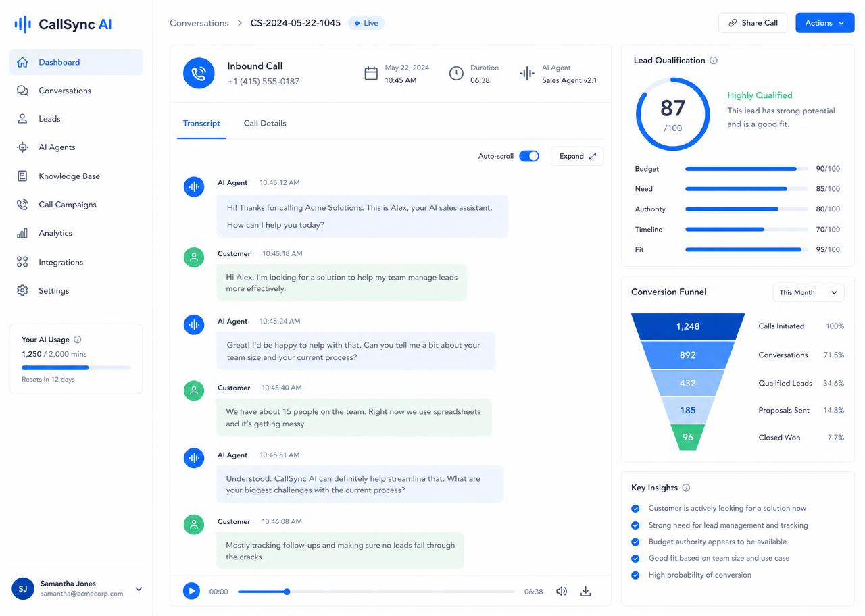Click the Timeline score bar

click(746, 230)
